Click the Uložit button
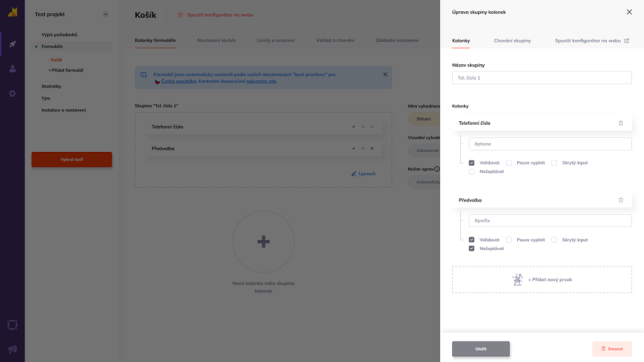This screenshot has height=362, width=644. coord(481,349)
